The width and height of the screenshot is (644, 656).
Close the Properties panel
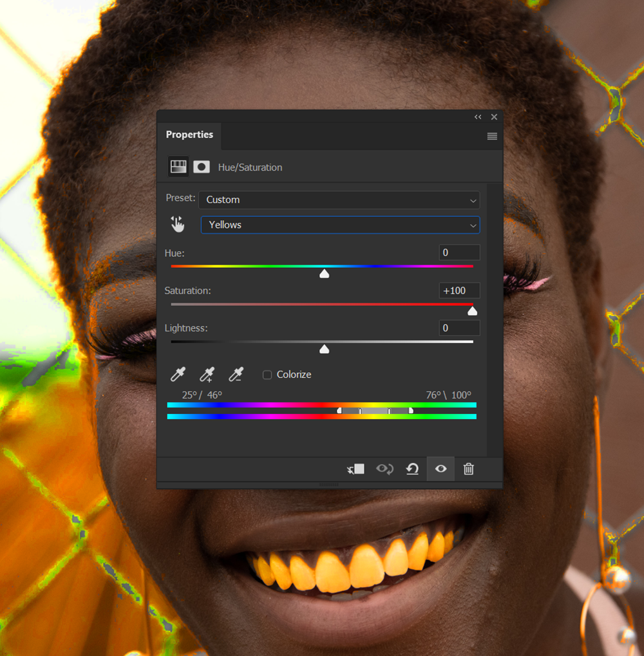494,117
